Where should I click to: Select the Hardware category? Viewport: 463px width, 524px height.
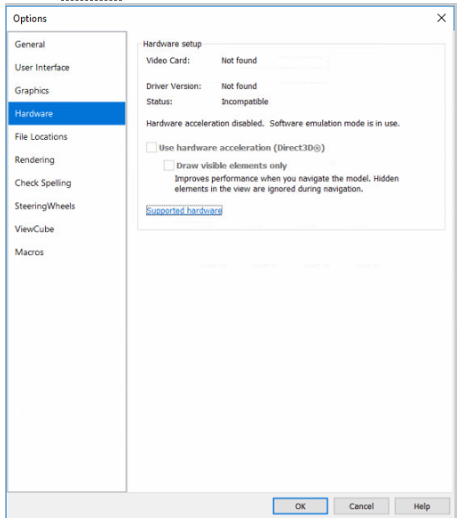[x=67, y=114]
